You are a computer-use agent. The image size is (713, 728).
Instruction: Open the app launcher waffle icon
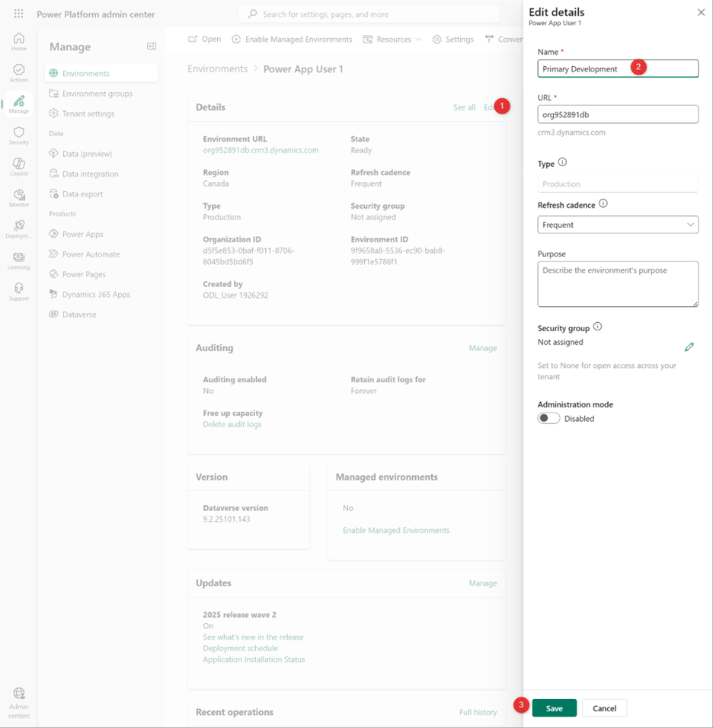click(19, 14)
